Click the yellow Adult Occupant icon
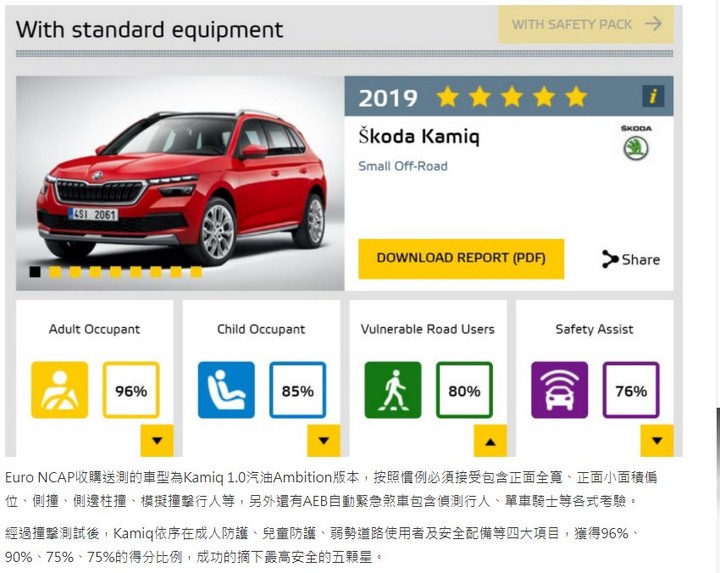The width and height of the screenshot is (720, 573). (60, 390)
